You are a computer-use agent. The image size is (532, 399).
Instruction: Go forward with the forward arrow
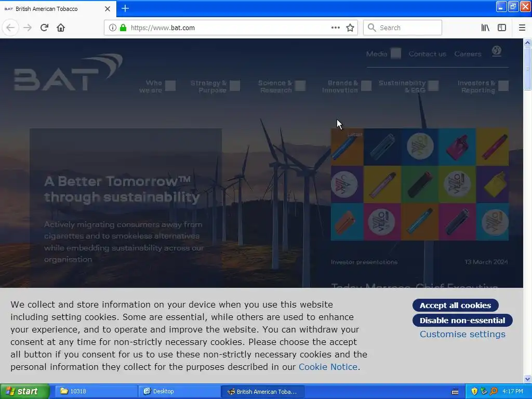(x=28, y=28)
